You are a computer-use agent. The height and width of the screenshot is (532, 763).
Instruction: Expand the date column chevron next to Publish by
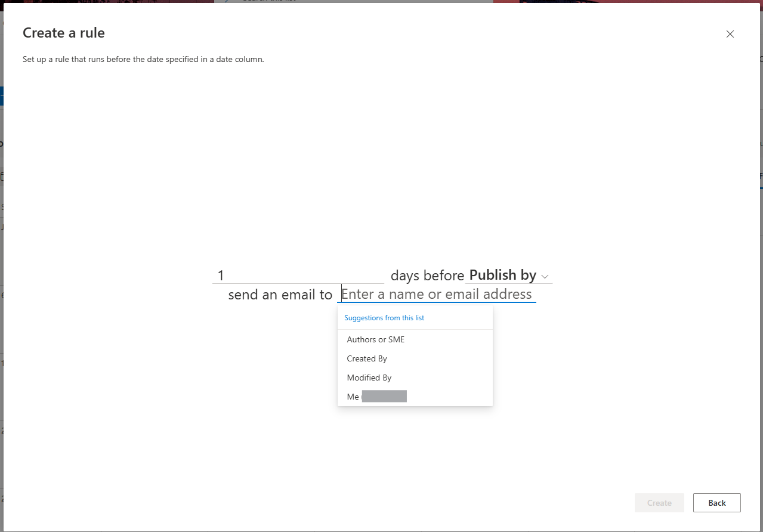click(x=544, y=276)
